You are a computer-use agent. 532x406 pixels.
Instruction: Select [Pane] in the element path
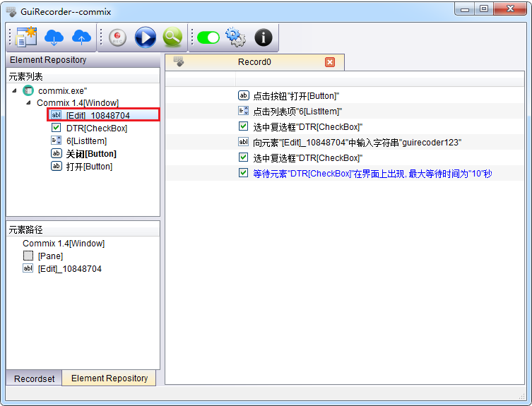point(50,256)
